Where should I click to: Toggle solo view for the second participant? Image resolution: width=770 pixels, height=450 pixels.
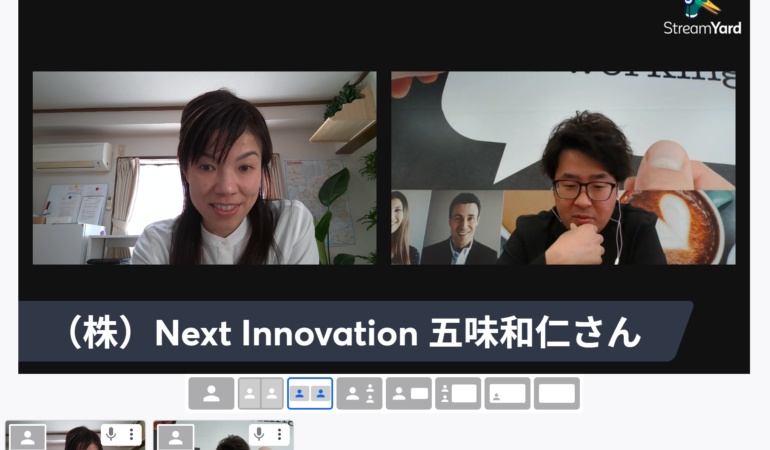tap(176, 438)
